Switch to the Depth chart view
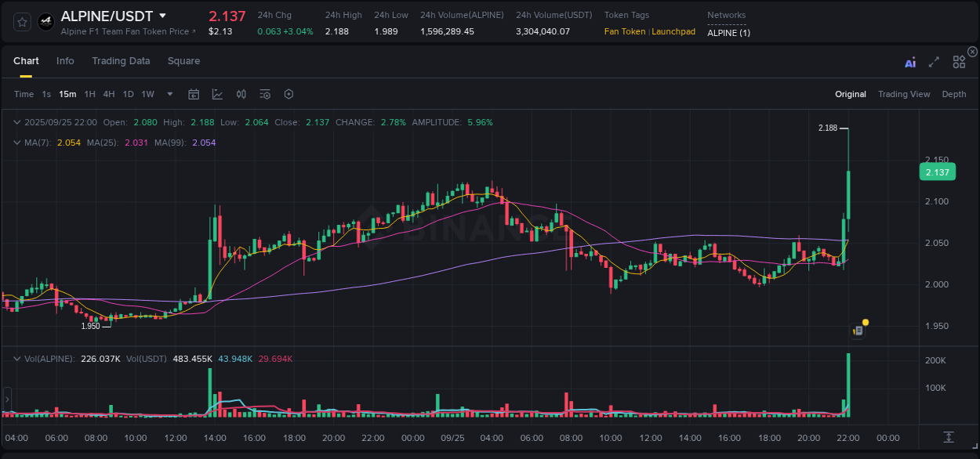 pos(953,94)
